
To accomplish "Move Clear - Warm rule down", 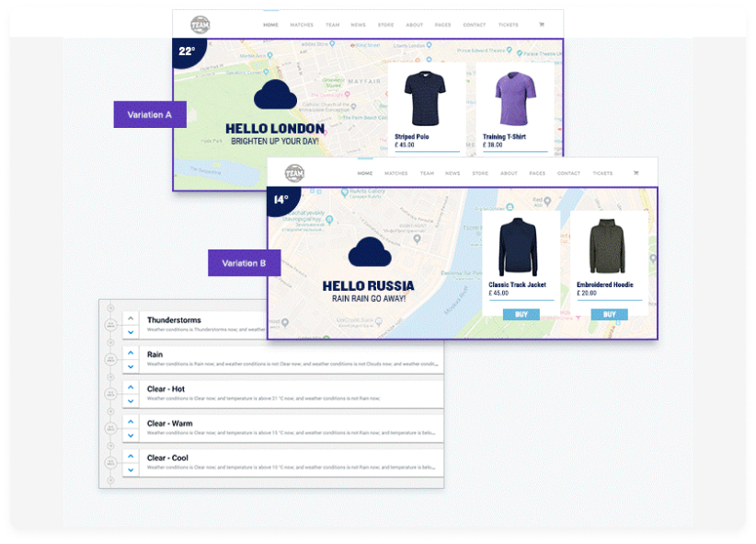I will point(131,435).
